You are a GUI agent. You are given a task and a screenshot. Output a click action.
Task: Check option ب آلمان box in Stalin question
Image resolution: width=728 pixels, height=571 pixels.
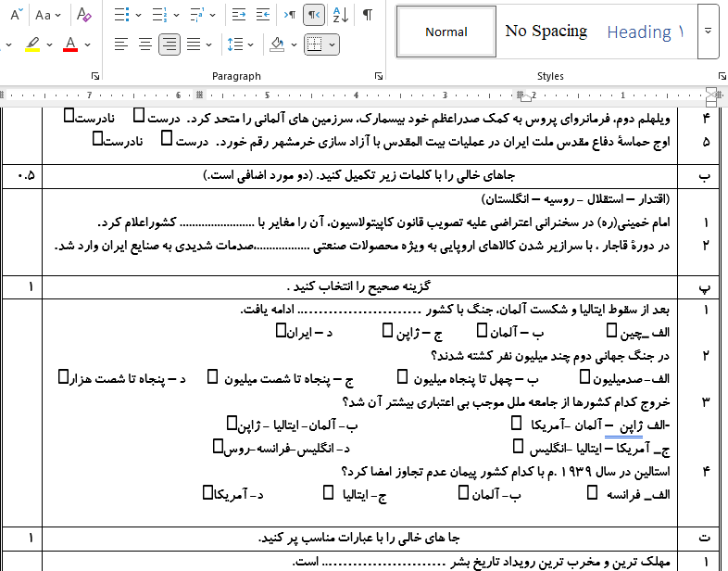pyautogui.click(x=463, y=492)
